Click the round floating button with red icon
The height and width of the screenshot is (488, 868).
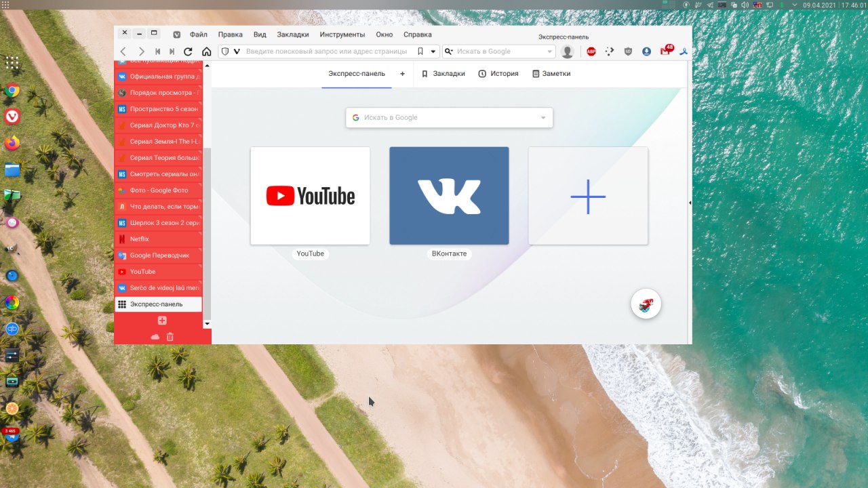646,304
